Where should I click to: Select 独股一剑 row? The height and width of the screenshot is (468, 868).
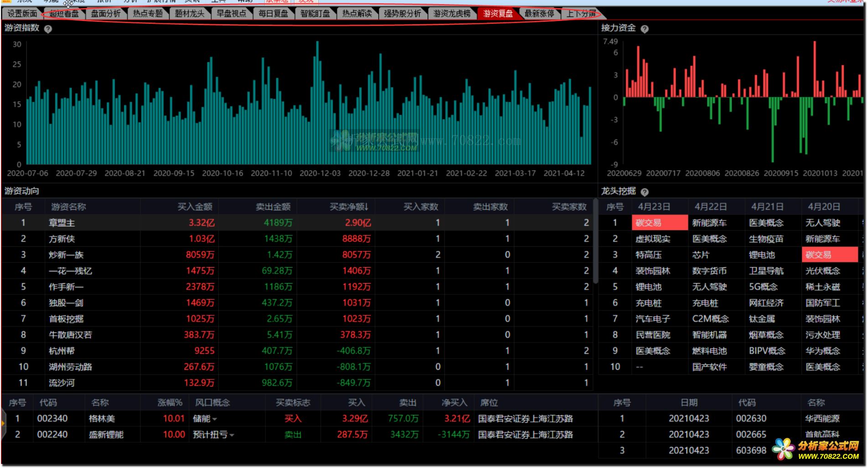coord(297,303)
